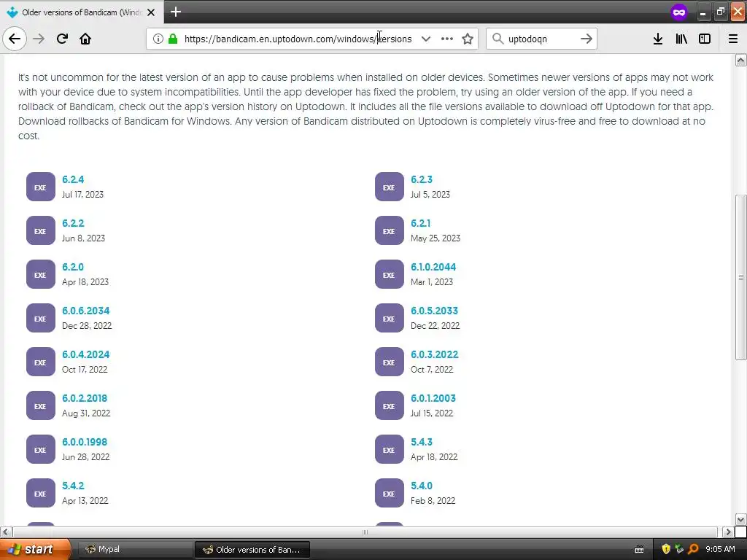Screen dimensions: 747x560
Task: Open the browser home page
Action: pyautogui.click(x=85, y=39)
